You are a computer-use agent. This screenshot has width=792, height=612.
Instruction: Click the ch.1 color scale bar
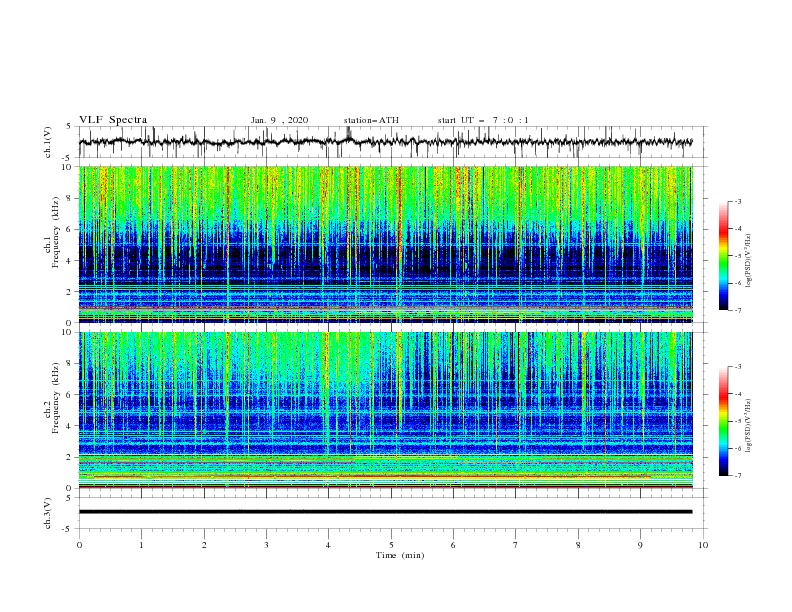coord(724,256)
